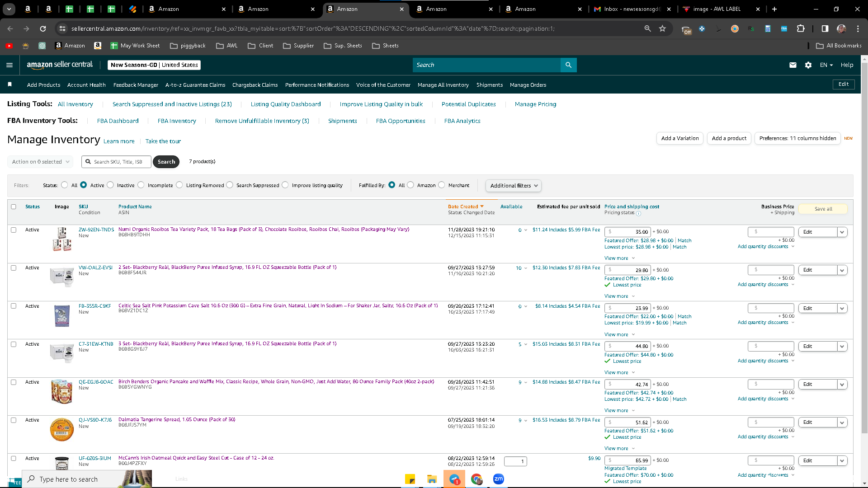Click the SKU search input field
Image resolution: width=868 pixels, height=488 pixels.
[117, 162]
